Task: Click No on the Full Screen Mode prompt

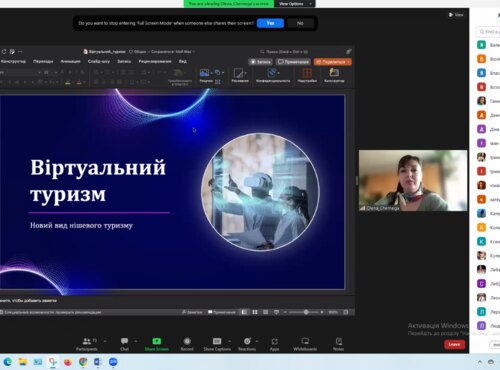Action: (x=300, y=23)
